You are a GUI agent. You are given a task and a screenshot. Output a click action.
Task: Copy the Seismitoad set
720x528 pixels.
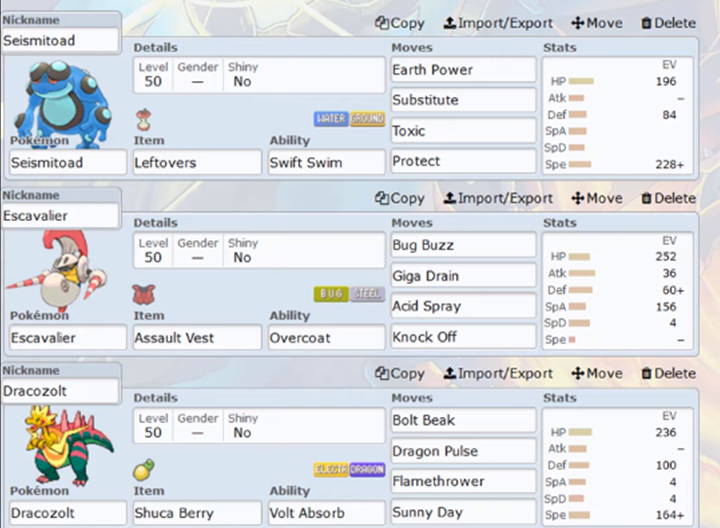pyautogui.click(x=399, y=23)
